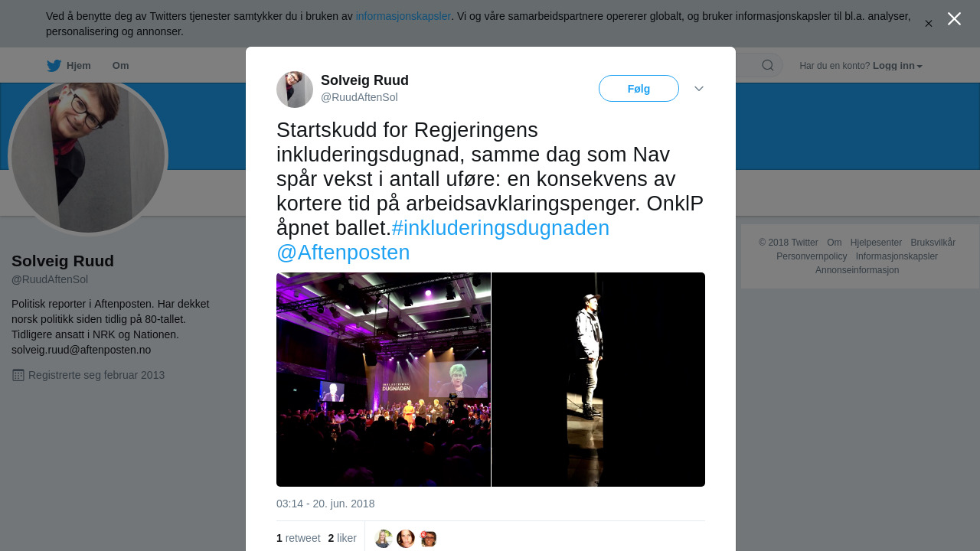
Task: Open Solveig Ruud's avatar in tweet header
Action: pyautogui.click(x=295, y=90)
